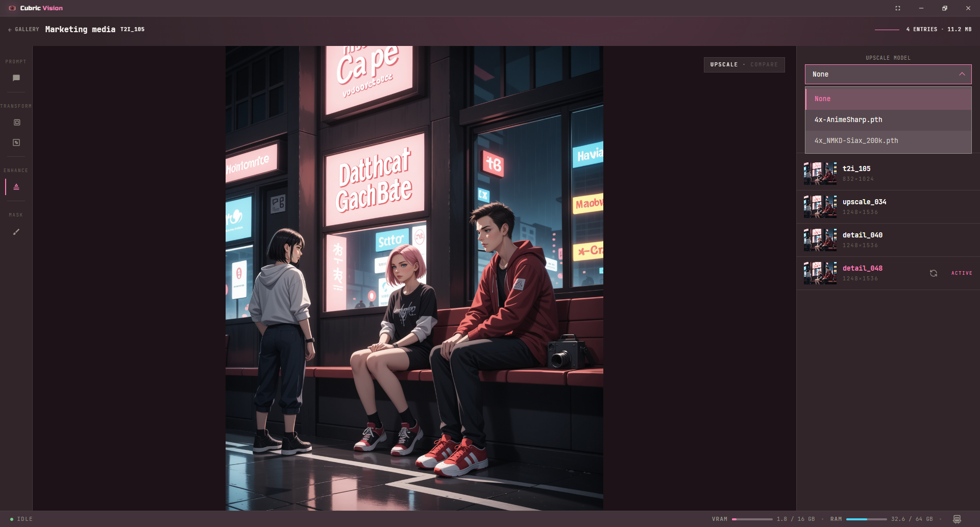Select the t2i_105 entry name

click(x=856, y=169)
